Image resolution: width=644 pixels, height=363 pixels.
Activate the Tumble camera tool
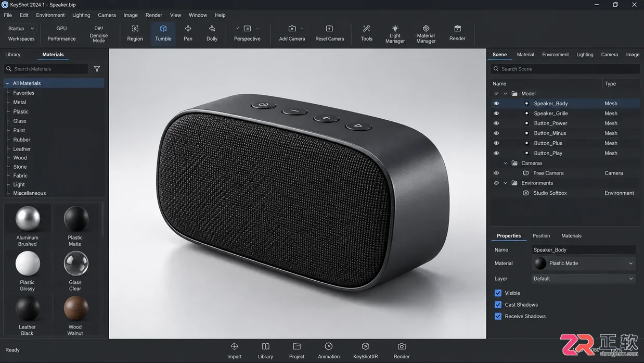point(163,33)
